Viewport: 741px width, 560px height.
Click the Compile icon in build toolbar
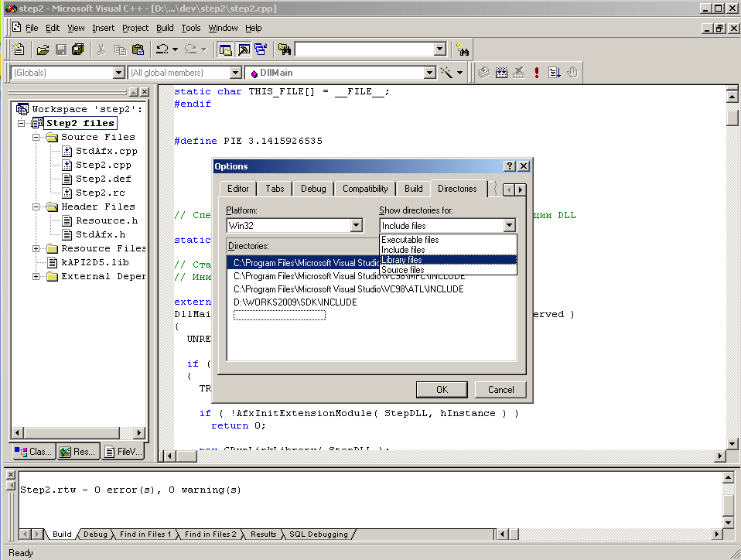(484, 73)
